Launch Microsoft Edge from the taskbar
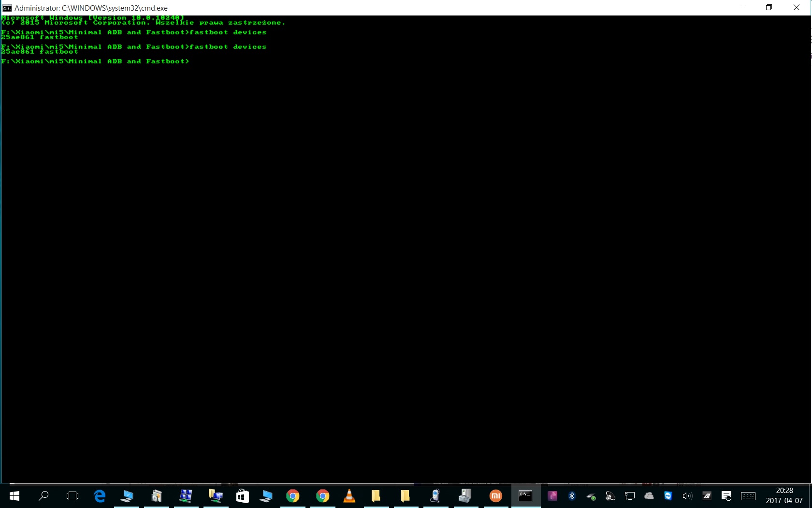The height and width of the screenshot is (508, 812). pos(100,496)
